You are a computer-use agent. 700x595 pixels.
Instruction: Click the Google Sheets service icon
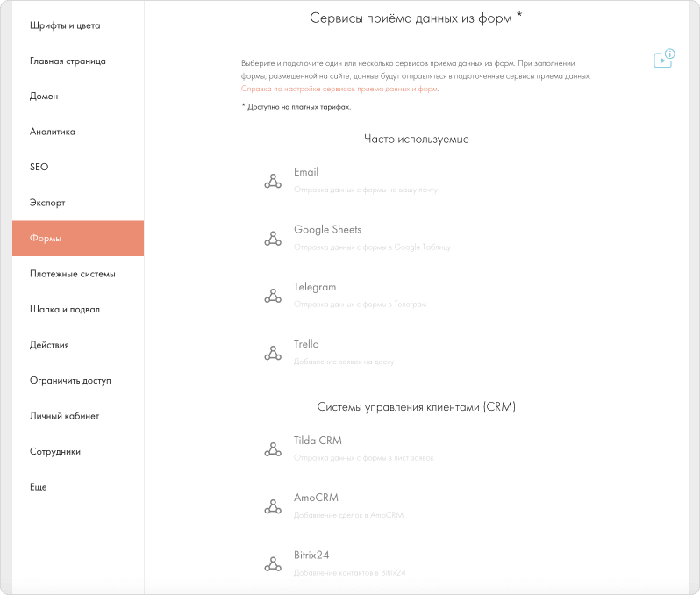tap(273, 238)
